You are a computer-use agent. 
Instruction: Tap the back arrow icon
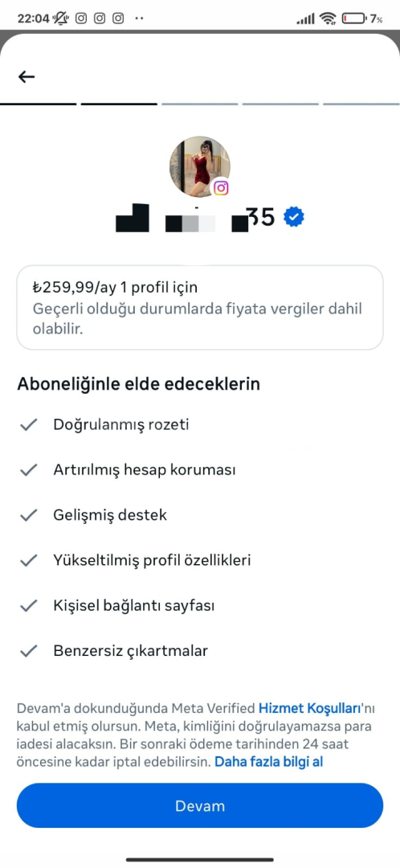point(27,77)
